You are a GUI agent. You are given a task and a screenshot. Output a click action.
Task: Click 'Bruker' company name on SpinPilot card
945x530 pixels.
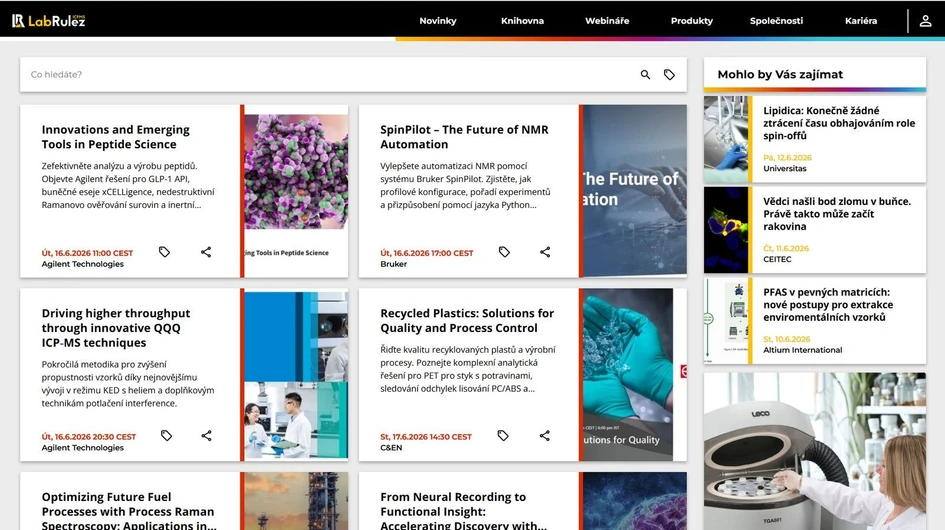(x=394, y=264)
